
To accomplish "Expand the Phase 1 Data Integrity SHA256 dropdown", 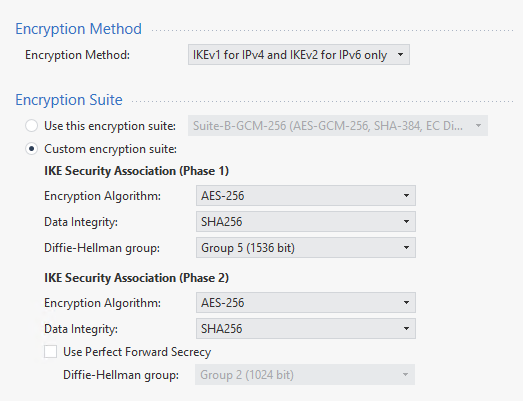I will point(306,222).
